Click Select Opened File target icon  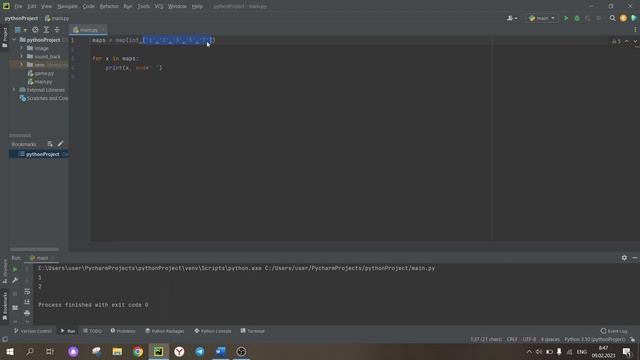[36, 30]
